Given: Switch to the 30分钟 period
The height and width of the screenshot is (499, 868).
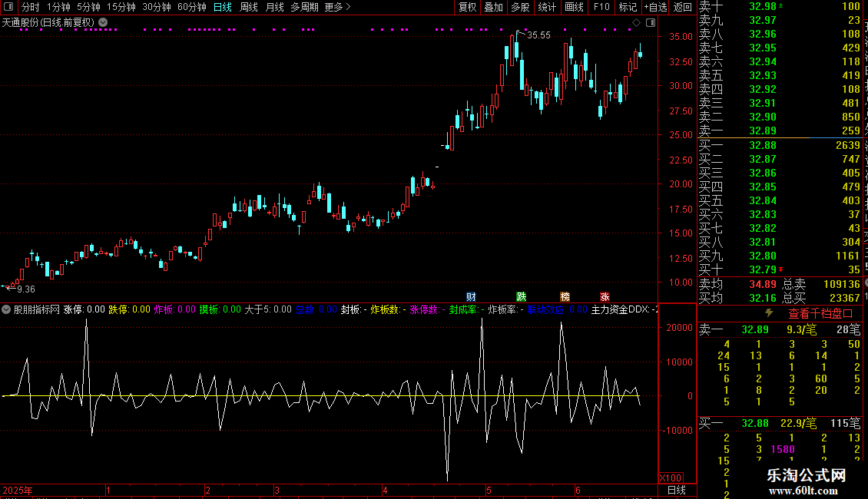Looking at the screenshot, I should pos(156,7).
